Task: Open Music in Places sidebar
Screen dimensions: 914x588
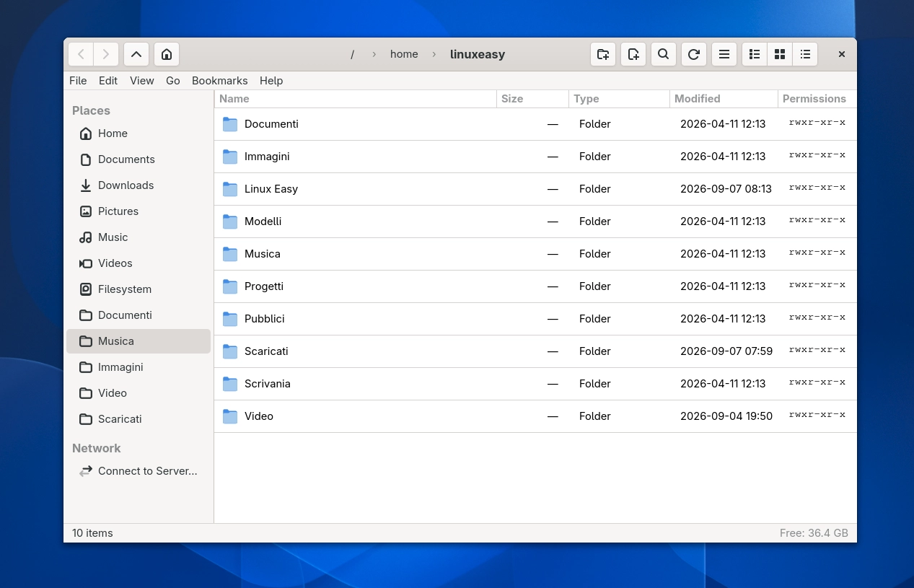Action: pyautogui.click(x=139, y=237)
